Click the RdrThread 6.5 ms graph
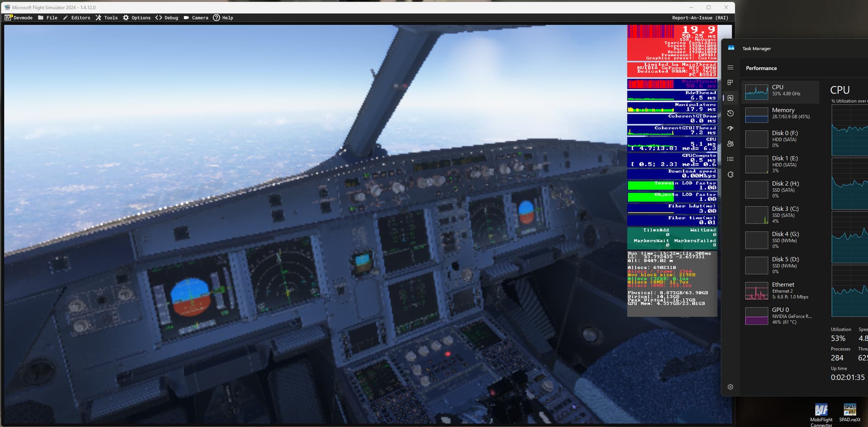This screenshot has height=427, width=868. click(x=672, y=95)
